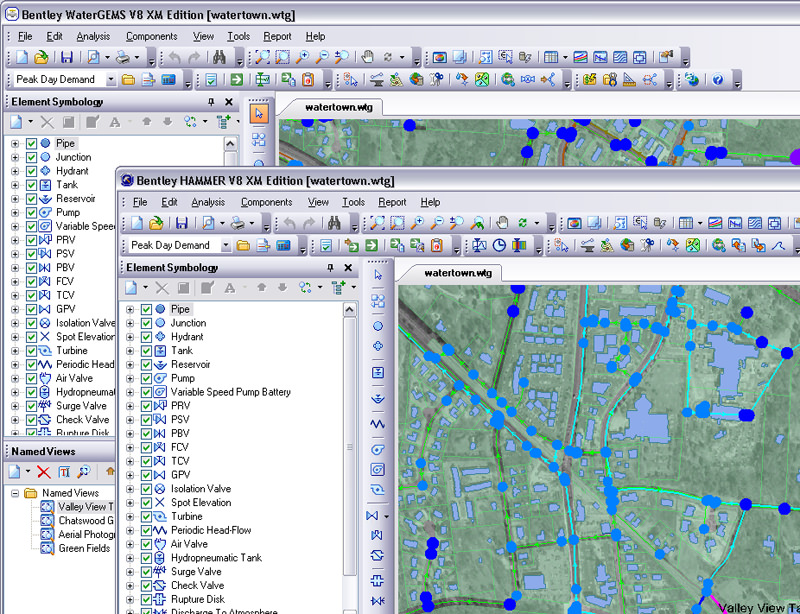The width and height of the screenshot is (800, 614).
Task: Toggle Reservoir checkbox in HAMMER Element Symbology
Action: tap(147, 364)
